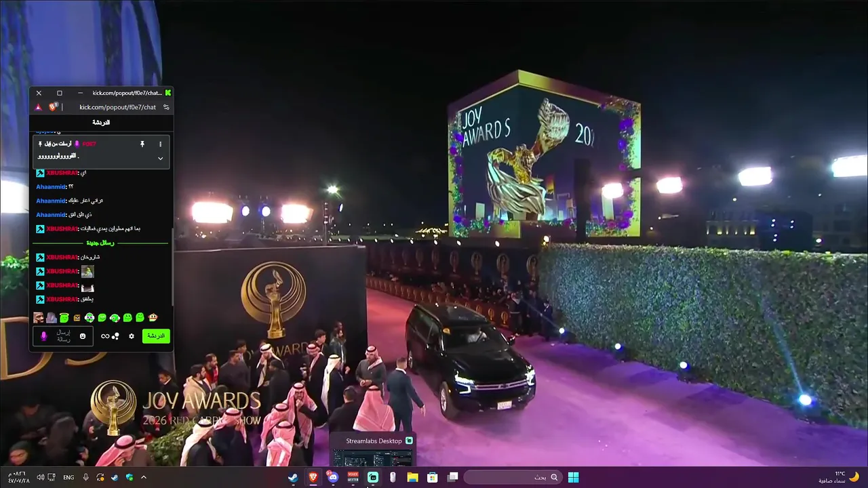The width and height of the screenshot is (868, 488).
Task: Open the Steam system tray icon
Action: point(115,477)
